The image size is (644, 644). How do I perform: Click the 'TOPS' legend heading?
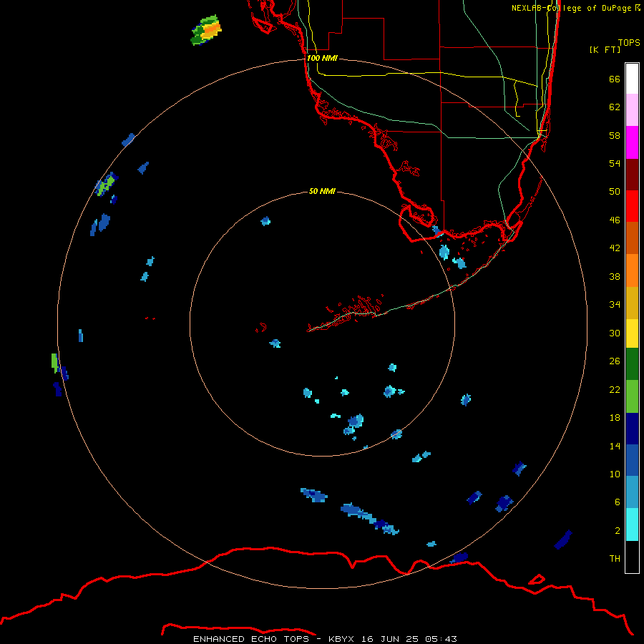click(629, 43)
